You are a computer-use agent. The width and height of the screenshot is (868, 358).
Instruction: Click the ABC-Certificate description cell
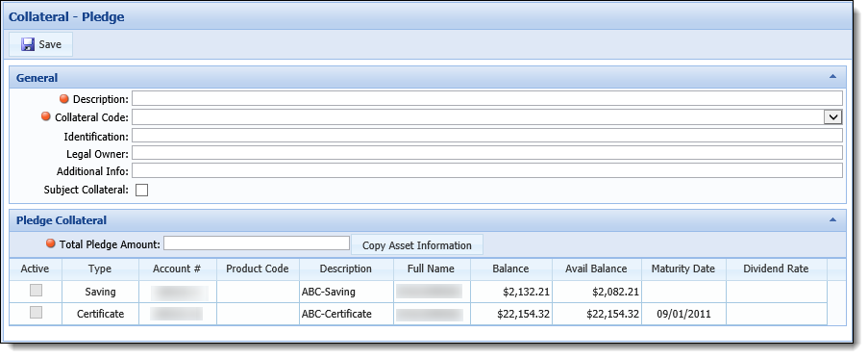click(346, 314)
